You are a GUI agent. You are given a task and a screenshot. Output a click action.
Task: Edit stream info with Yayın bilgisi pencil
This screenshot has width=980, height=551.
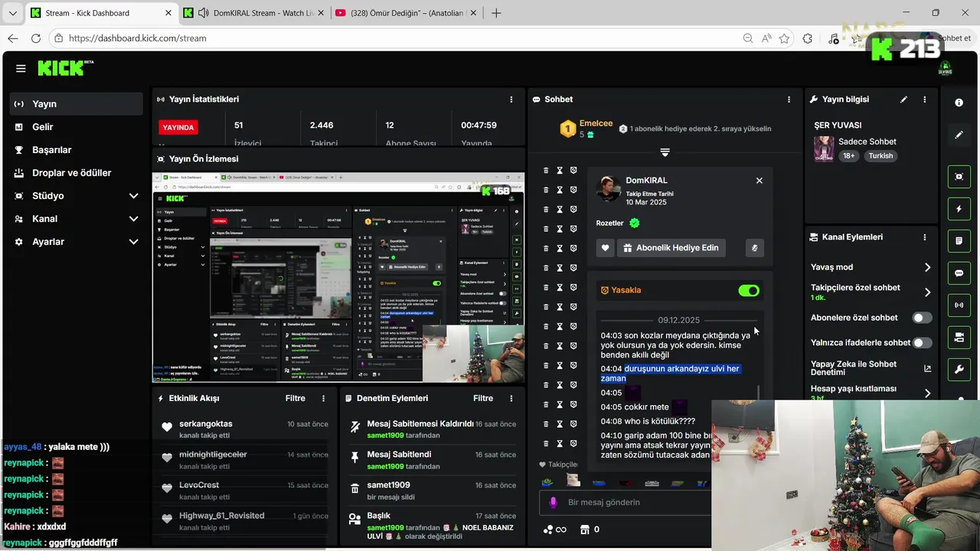pyautogui.click(x=903, y=99)
